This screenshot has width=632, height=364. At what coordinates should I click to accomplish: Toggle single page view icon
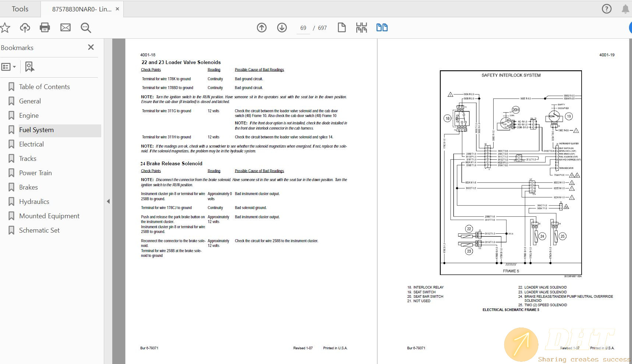[342, 28]
